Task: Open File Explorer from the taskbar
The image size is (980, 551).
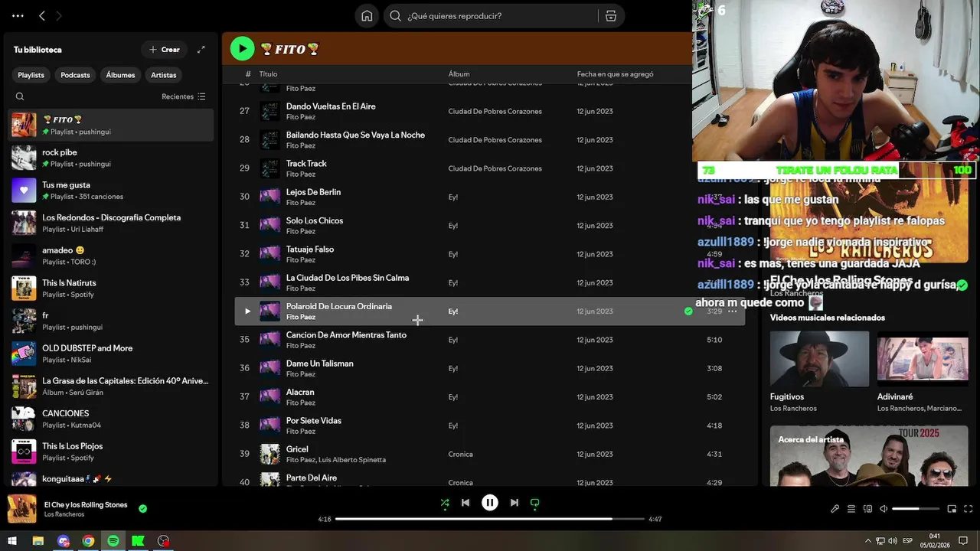Action: pyautogui.click(x=38, y=541)
